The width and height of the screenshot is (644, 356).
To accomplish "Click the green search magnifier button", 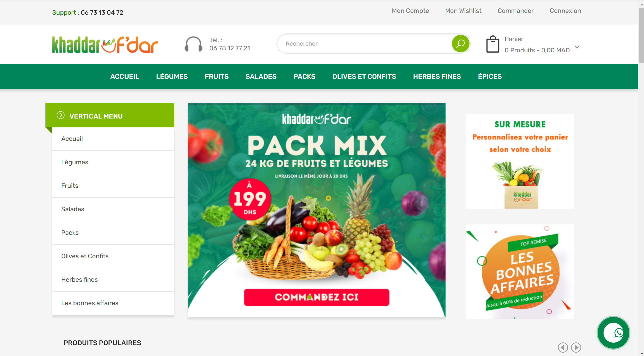I will (460, 44).
